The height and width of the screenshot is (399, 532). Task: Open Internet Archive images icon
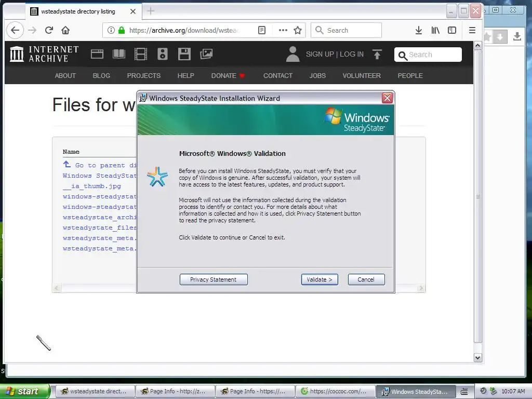(206, 54)
